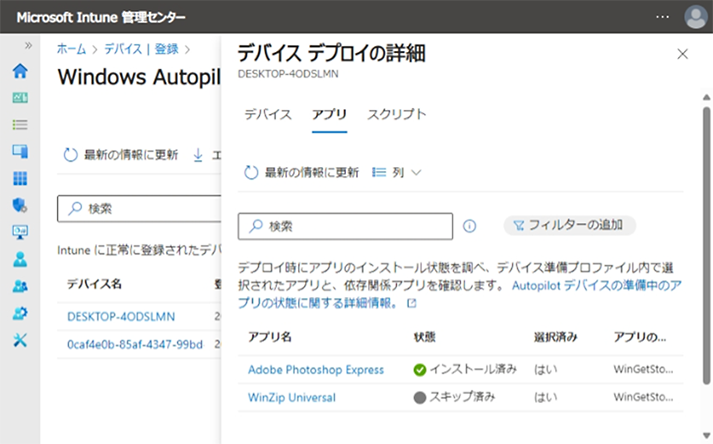
Task: Click はい in WinZip Universal row
Action: (545, 397)
